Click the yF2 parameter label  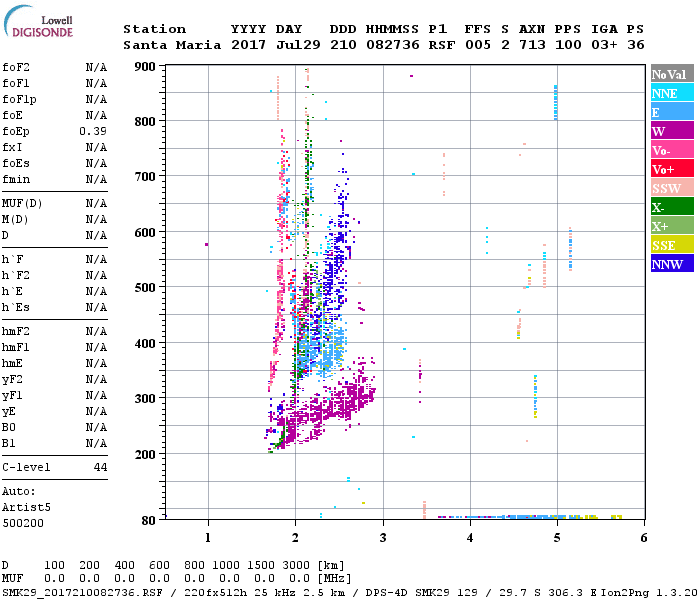(x=12, y=380)
